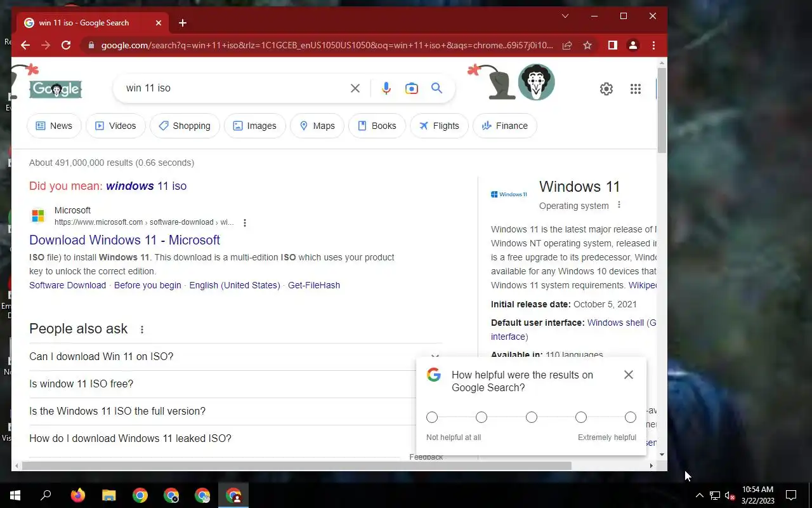Filter results by Images
Image resolution: width=812 pixels, height=508 pixels.
pyautogui.click(x=255, y=126)
